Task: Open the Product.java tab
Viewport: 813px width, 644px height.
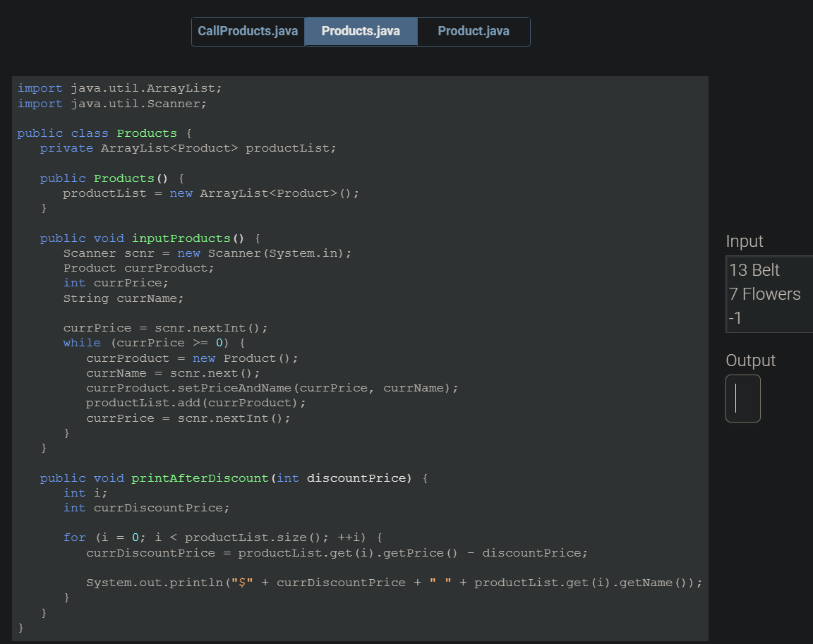Action: click(474, 31)
